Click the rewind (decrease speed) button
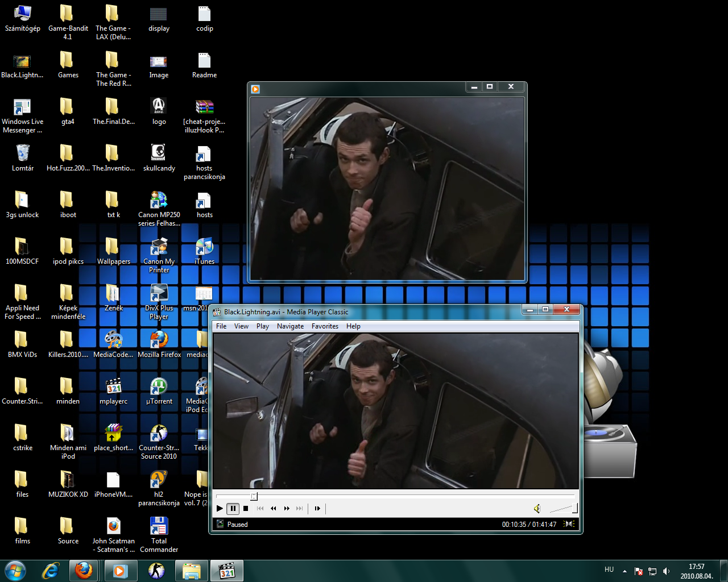The image size is (728, 582). [x=274, y=509]
